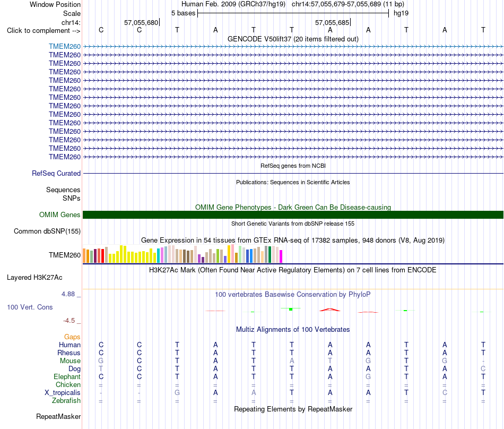Open 'Multiz Alignments of 100 Vertebrates' title

293,329
